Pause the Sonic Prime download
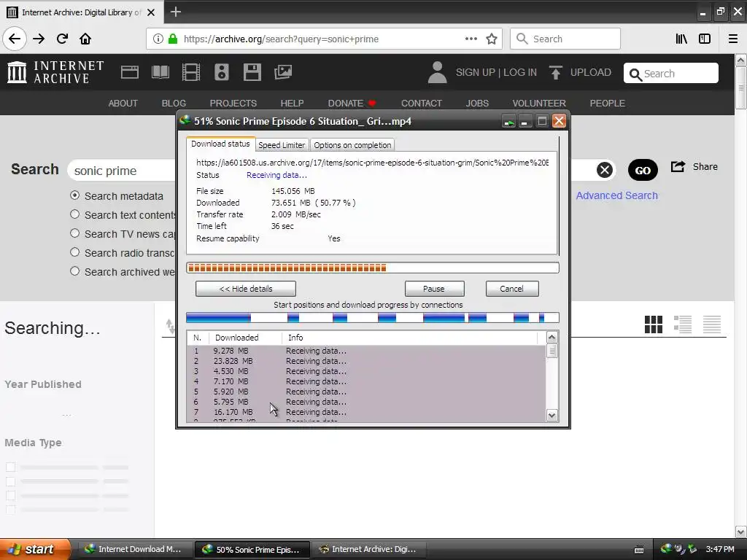This screenshot has height=560, width=747. (x=434, y=289)
